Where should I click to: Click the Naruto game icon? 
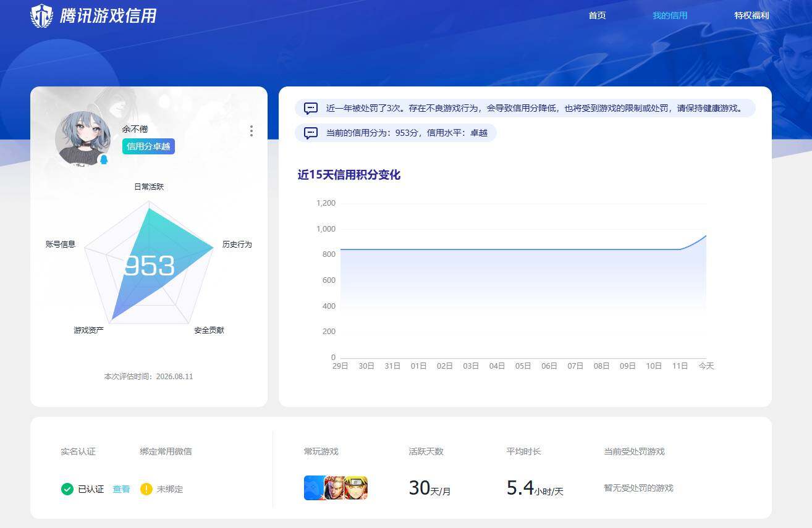(x=357, y=488)
